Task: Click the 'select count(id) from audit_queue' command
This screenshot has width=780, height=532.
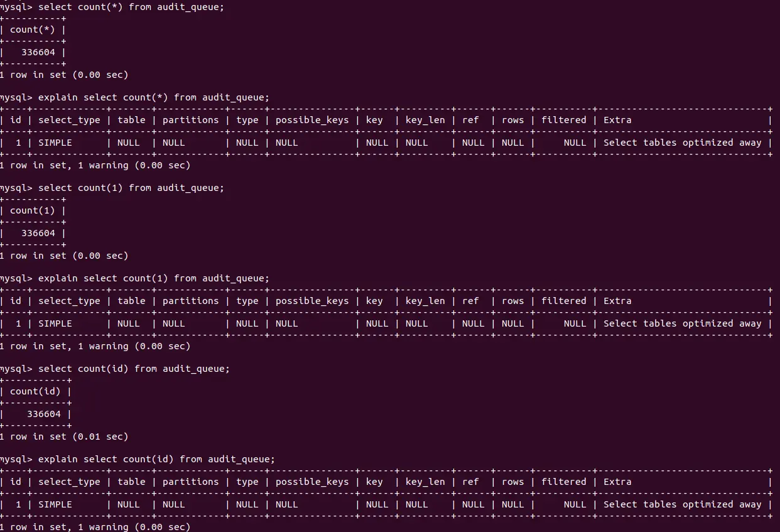Action: tap(134, 369)
